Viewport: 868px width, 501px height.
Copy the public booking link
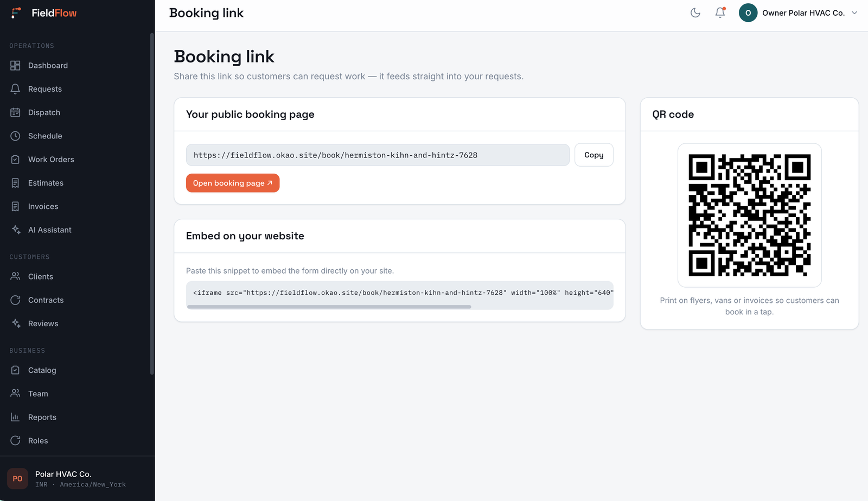point(594,155)
